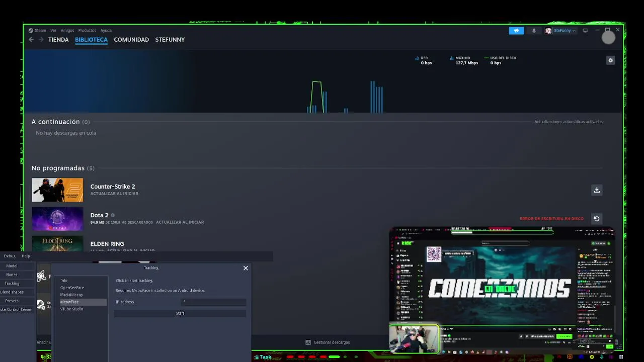Click the Remote Control Server button

[x=17, y=309]
